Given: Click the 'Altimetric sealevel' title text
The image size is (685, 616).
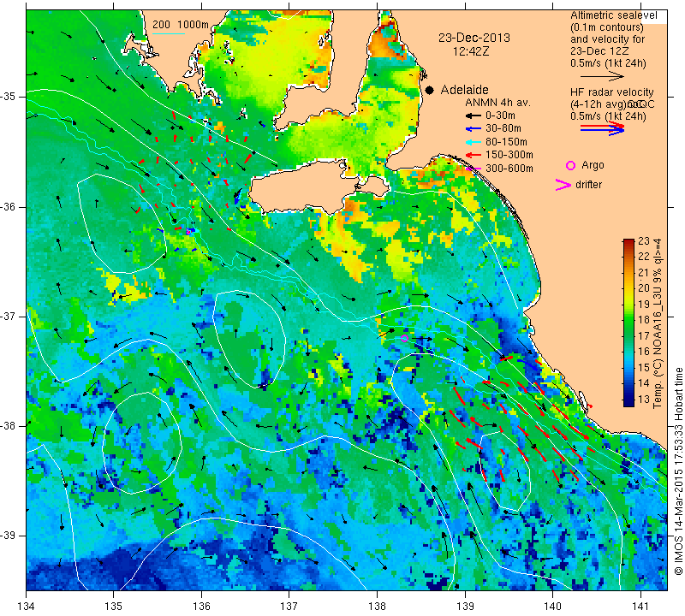Looking at the screenshot, I should (614, 15).
